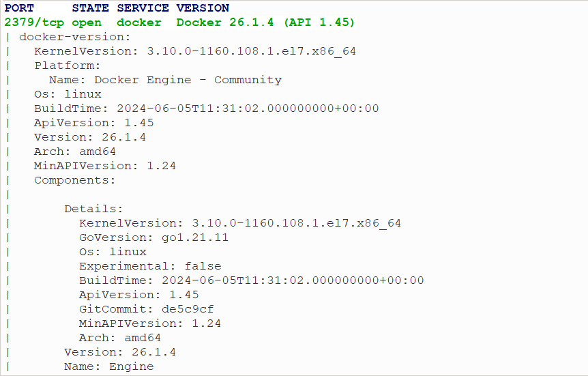Click the Components: label

(x=75, y=180)
